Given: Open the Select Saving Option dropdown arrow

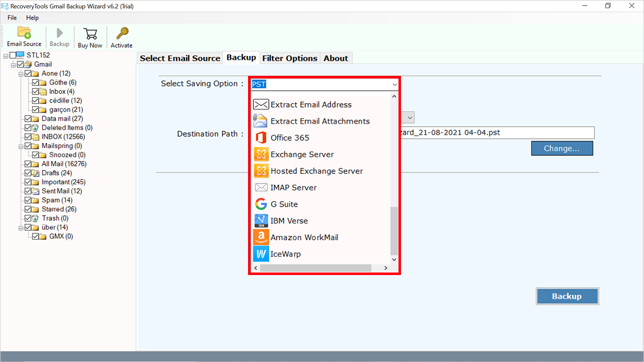Looking at the screenshot, I should click(x=394, y=84).
